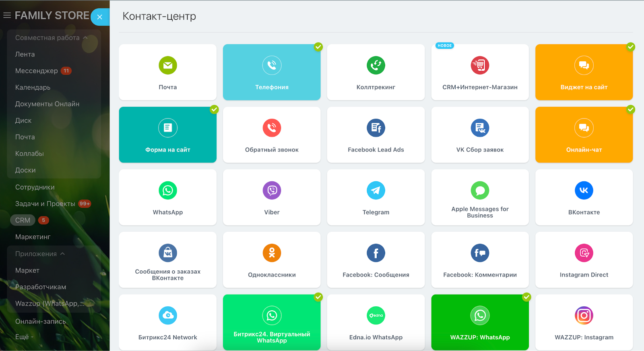Collapse the Совместная работа section

pyautogui.click(x=52, y=37)
